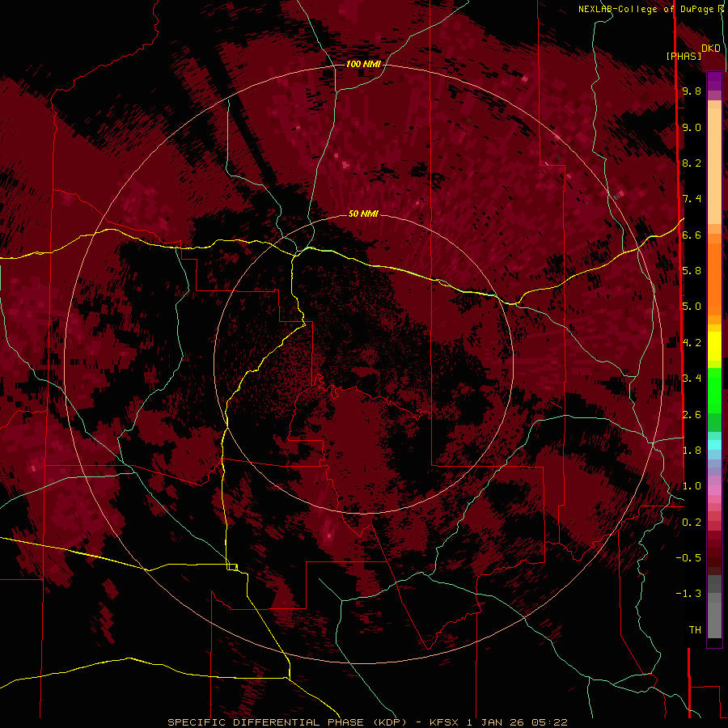728x728 pixels.
Task: Click the KDP product caption at bottom
Action: [367, 722]
